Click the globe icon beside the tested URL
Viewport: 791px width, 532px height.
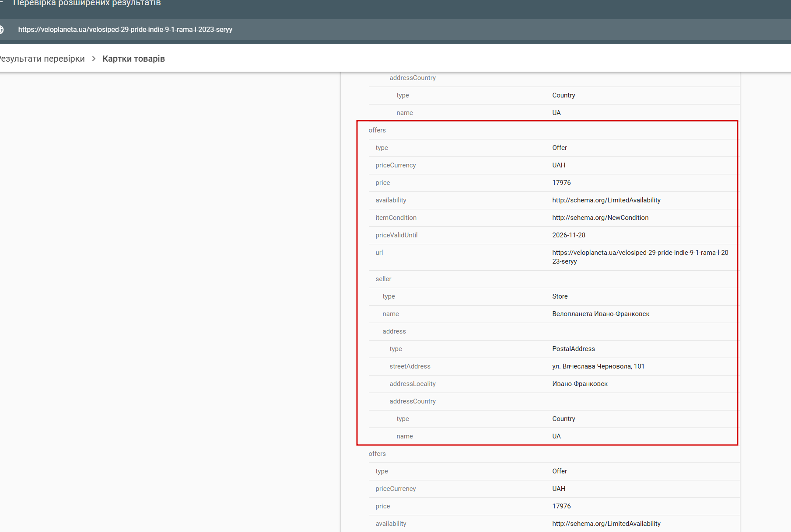[x=1, y=30]
